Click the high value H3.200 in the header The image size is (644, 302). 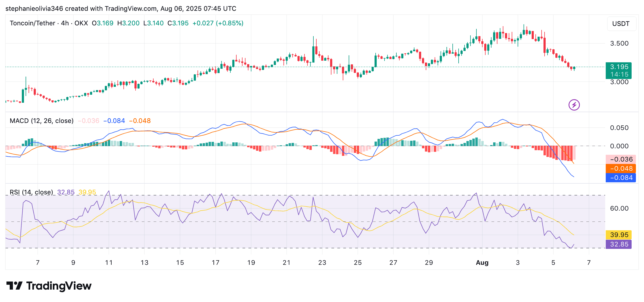tap(128, 23)
